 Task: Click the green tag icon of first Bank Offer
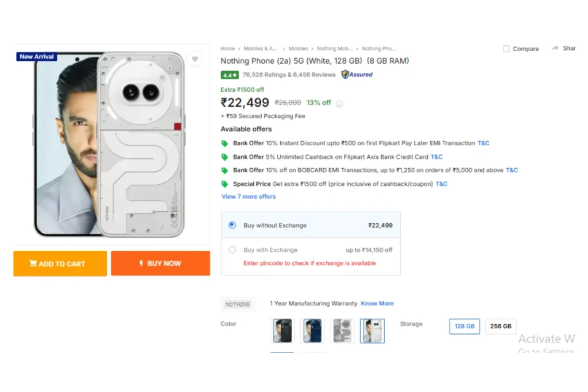225,143
